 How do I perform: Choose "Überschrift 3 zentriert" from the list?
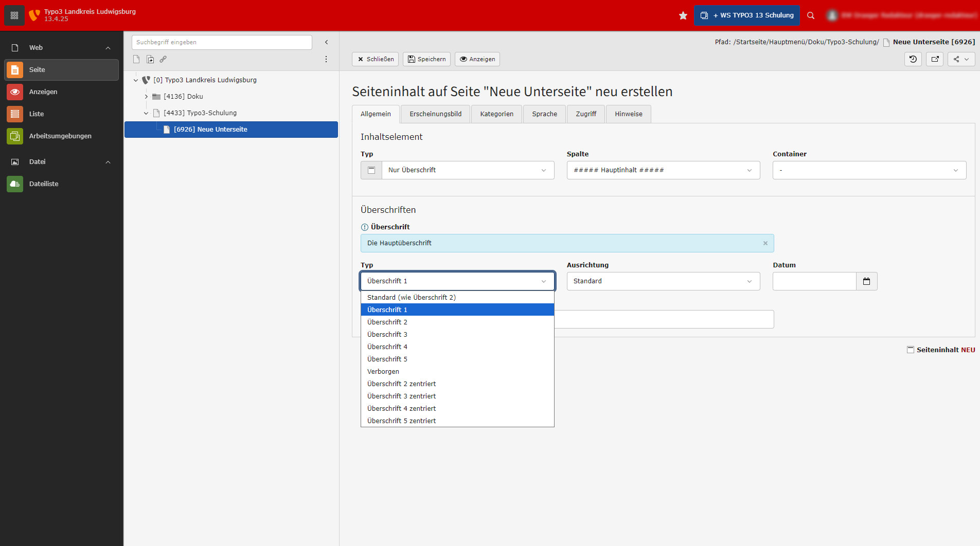[401, 396]
